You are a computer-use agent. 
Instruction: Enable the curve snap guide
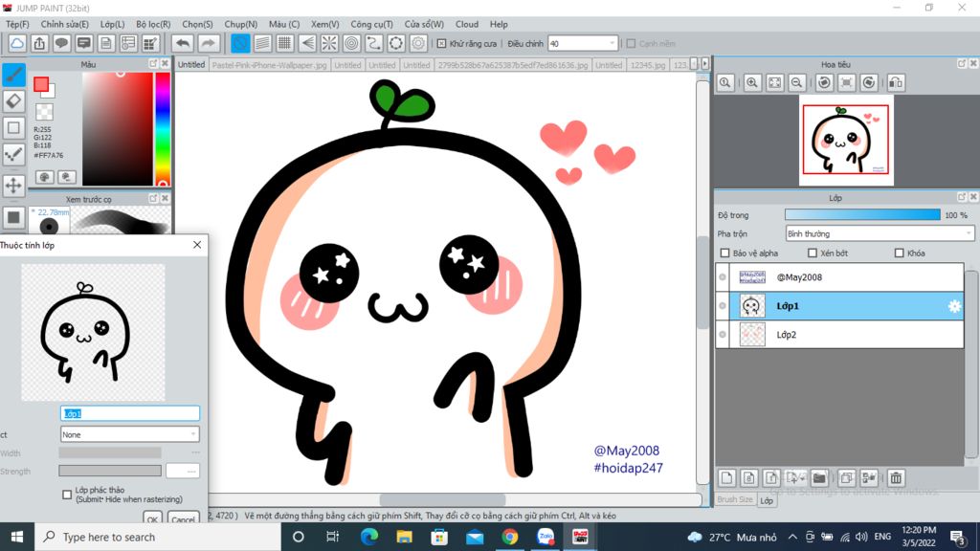(374, 43)
